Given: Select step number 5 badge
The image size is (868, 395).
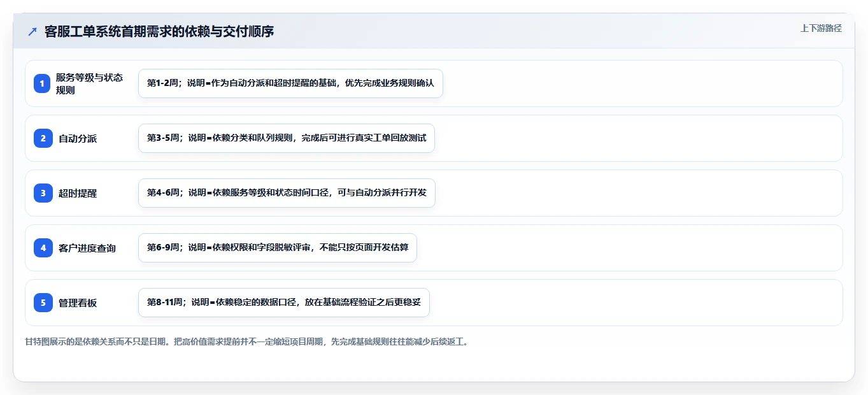Looking at the screenshot, I should click(43, 303).
